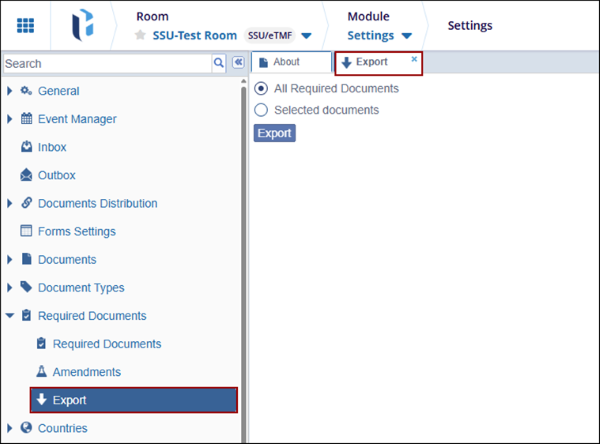Click the search magnifier icon
The width and height of the screenshot is (600, 444).
[x=219, y=63]
